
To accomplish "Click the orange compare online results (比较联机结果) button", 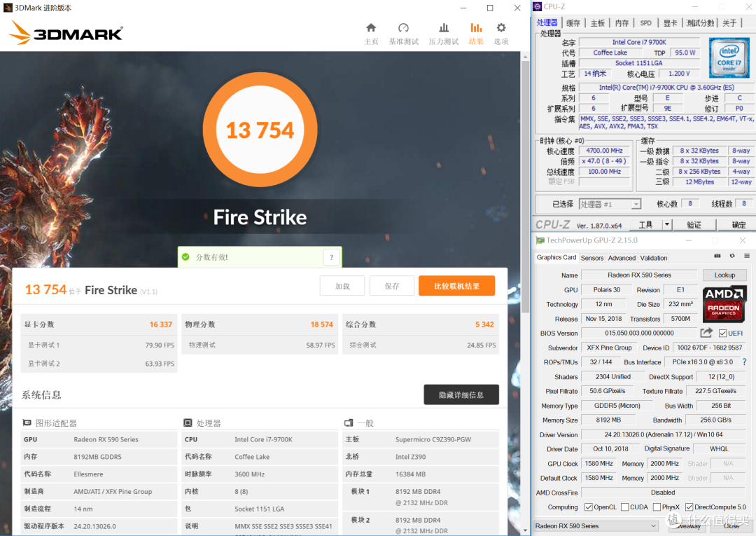I will (456, 286).
